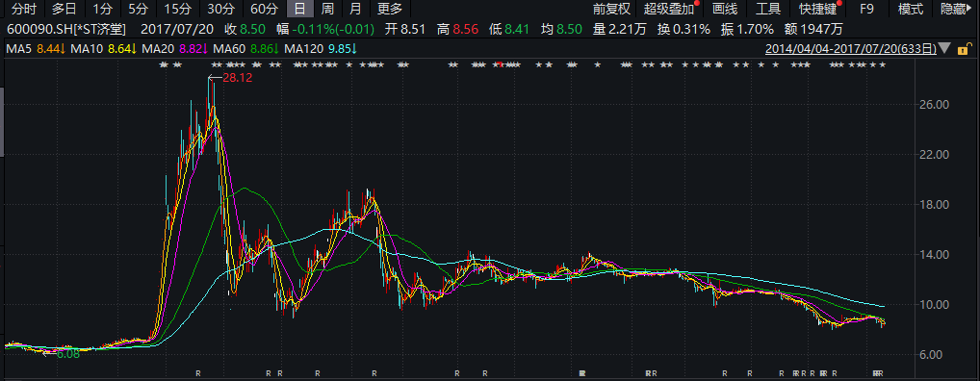Select the 1分 period tab

pyautogui.click(x=102, y=9)
